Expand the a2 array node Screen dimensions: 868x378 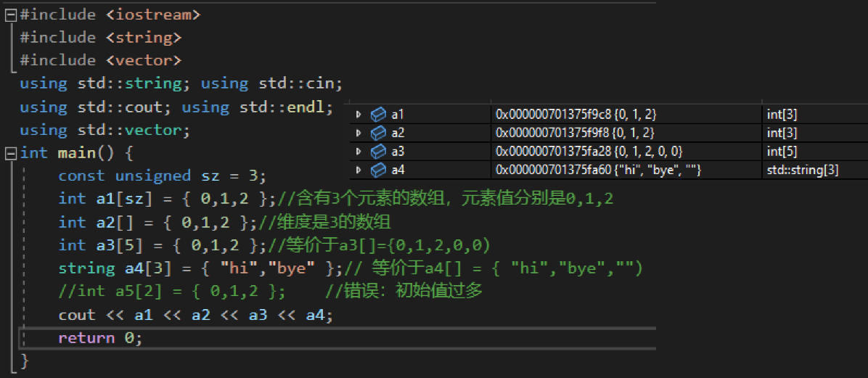click(x=358, y=133)
